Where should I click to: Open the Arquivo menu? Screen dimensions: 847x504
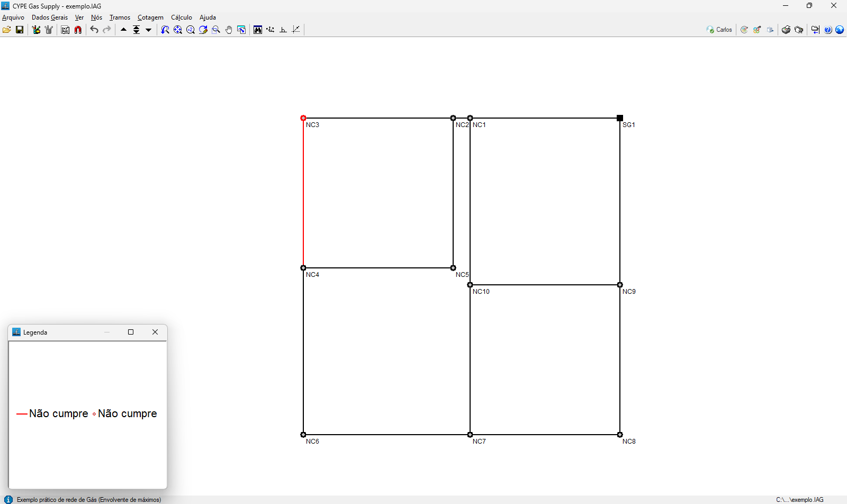pyautogui.click(x=13, y=17)
